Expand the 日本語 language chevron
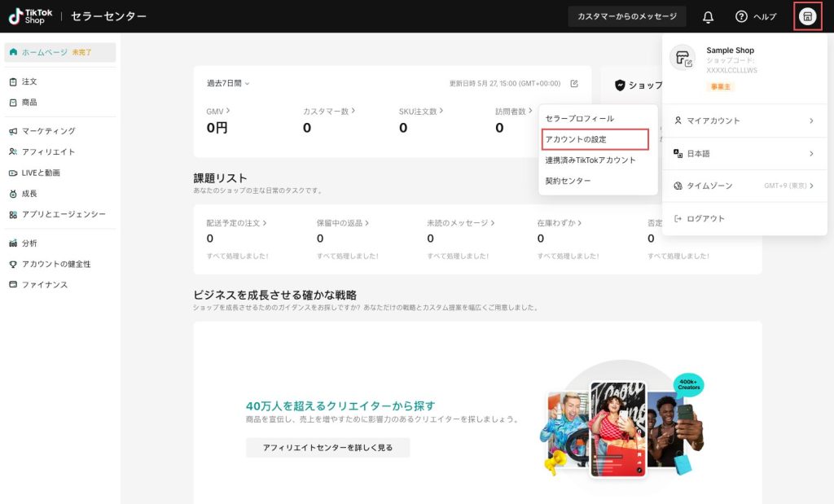Screen dimensions: 834x504 click(811, 154)
